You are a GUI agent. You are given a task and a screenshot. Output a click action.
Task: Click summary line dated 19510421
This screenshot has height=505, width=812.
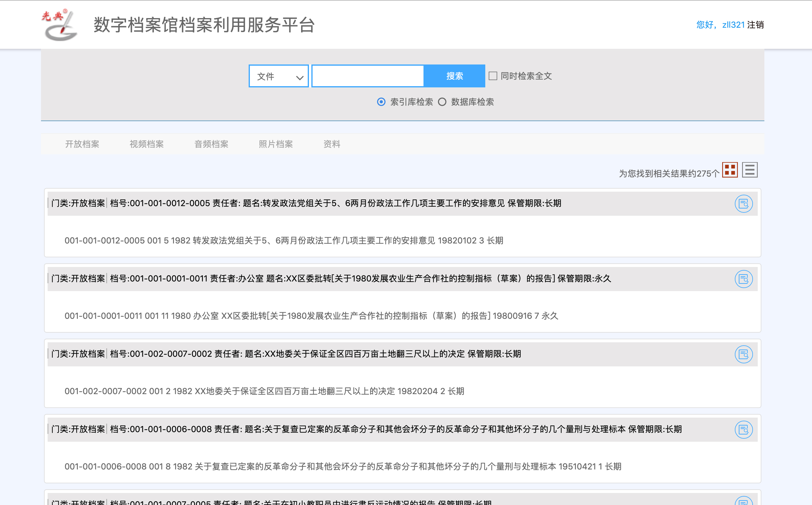pos(343,467)
